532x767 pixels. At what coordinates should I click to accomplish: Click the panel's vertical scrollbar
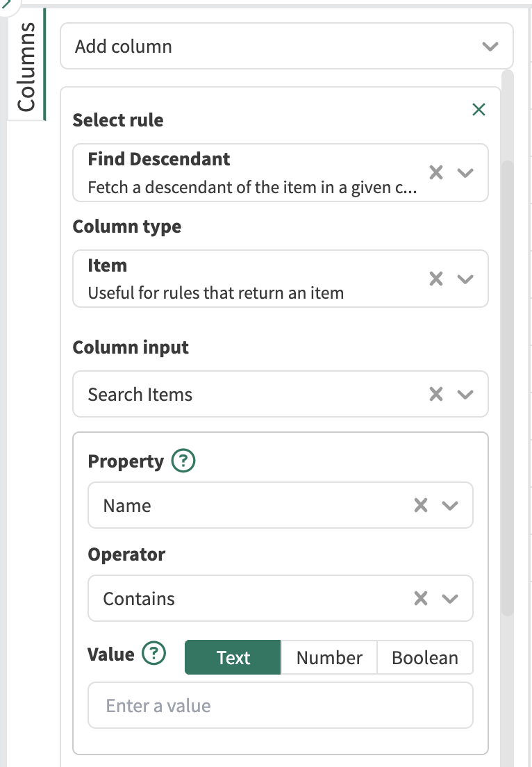(x=507, y=382)
